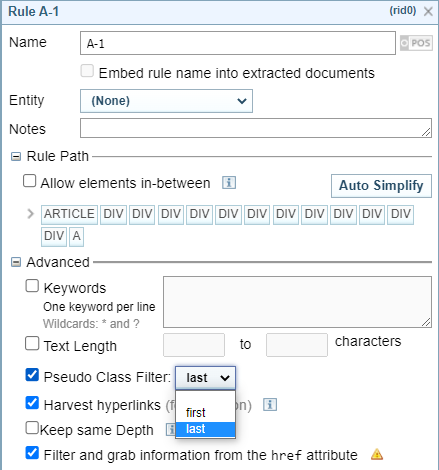Click info icon beside Keep same Depth
The height and width of the screenshot is (470, 439).
coord(171,429)
